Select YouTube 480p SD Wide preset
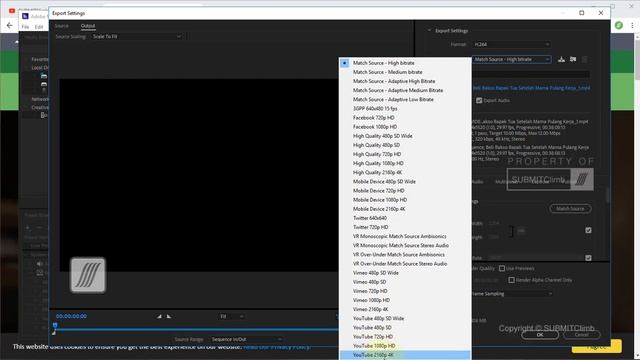This screenshot has width=640, height=360. [405, 318]
